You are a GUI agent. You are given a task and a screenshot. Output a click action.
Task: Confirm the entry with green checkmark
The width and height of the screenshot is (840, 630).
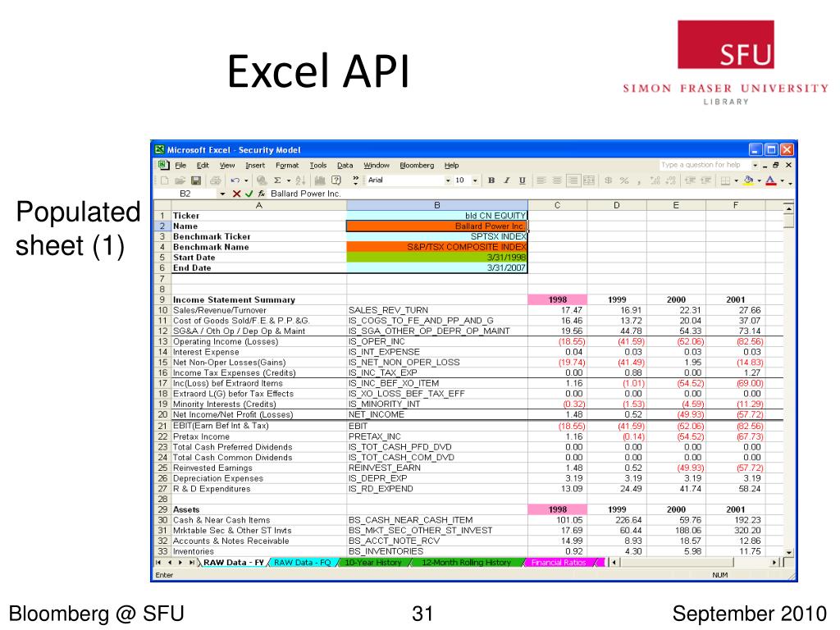click(x=249, y=194)
